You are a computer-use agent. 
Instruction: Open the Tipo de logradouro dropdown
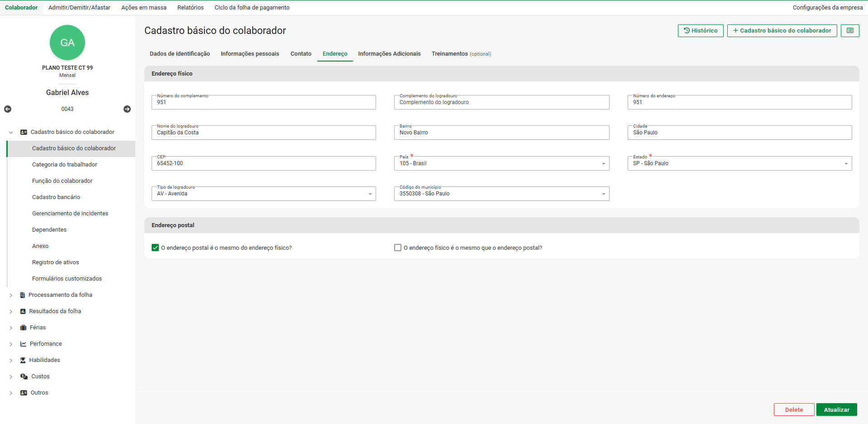[263, 194]
